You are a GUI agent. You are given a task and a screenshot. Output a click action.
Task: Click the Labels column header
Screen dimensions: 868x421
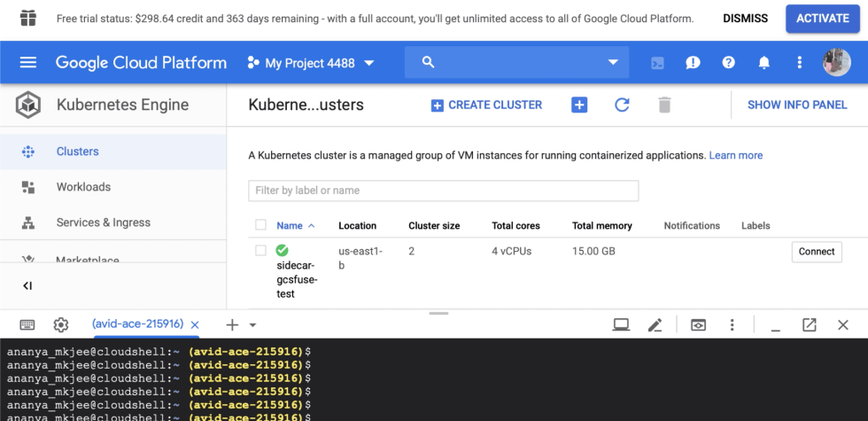coord(756,225)
